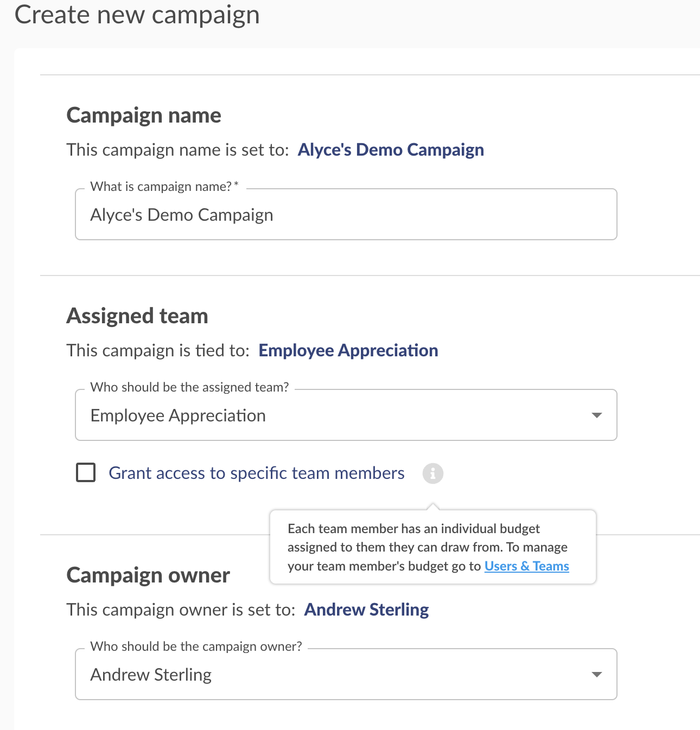Click the Campaign owner section heading
Viewport: 700px width, 730px height.
[148, 575]
